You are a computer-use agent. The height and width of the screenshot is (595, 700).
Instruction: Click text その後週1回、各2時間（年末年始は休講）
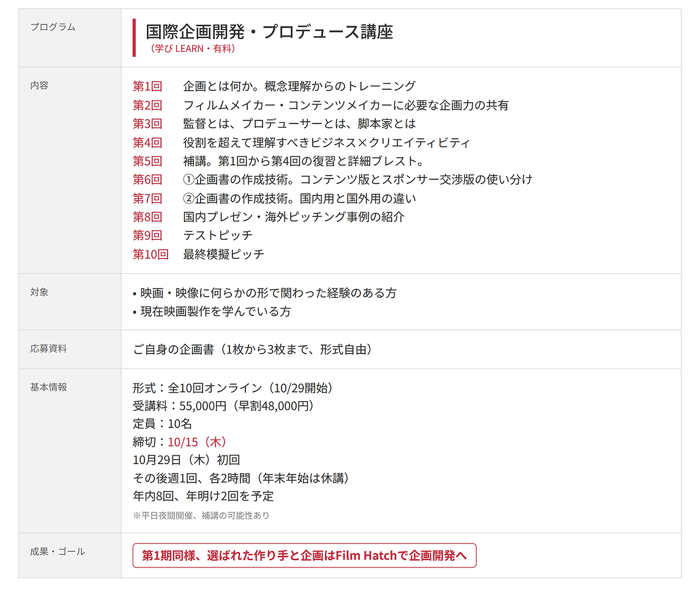(241, 478)
